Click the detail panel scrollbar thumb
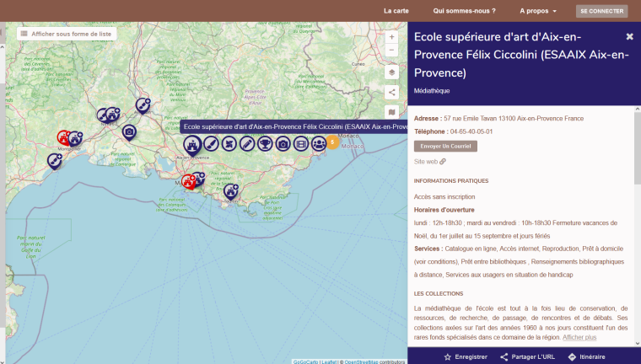Screen dimensions: 641x364 click(638, 148)
